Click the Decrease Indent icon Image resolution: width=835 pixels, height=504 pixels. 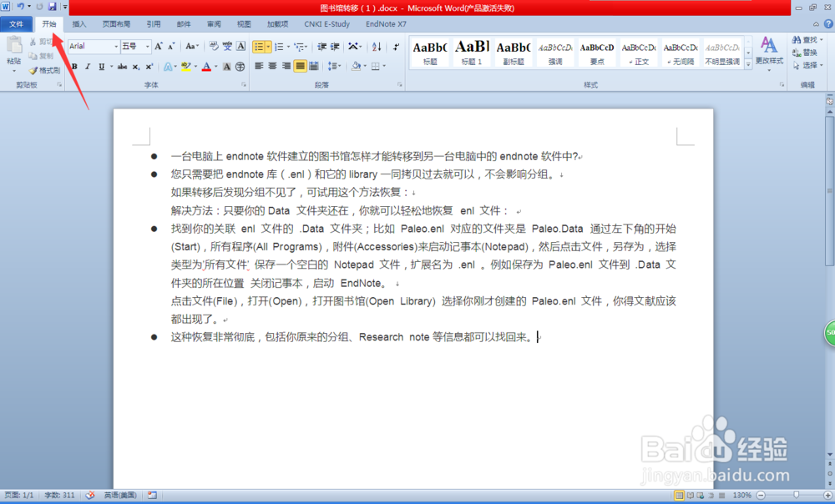(321, 47)
